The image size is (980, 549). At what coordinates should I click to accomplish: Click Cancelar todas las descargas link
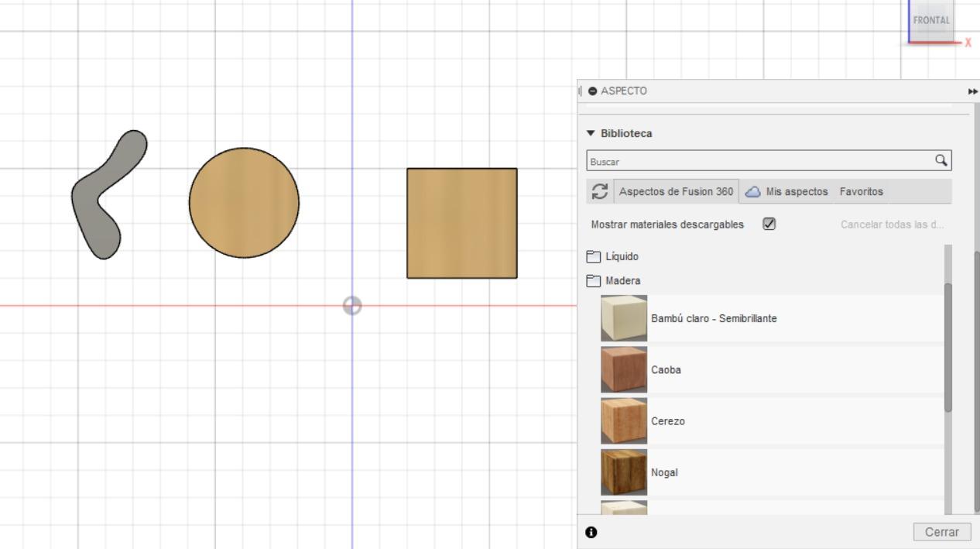(893, 225)
